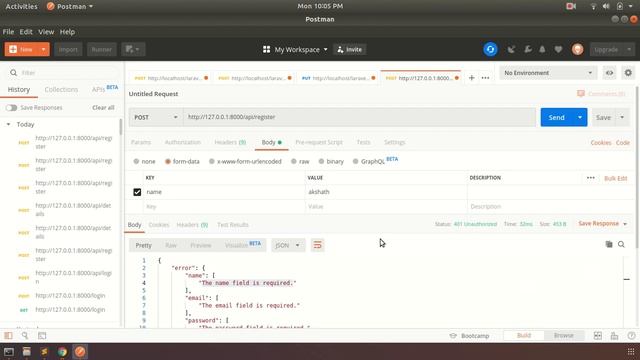Open manage environments gear icon
This screenshot has height=360, width=640.
(x=628, y=73)
